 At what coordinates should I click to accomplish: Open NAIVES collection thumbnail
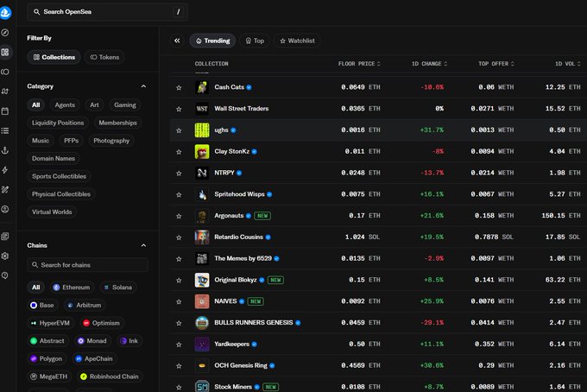tap(202, 301)
